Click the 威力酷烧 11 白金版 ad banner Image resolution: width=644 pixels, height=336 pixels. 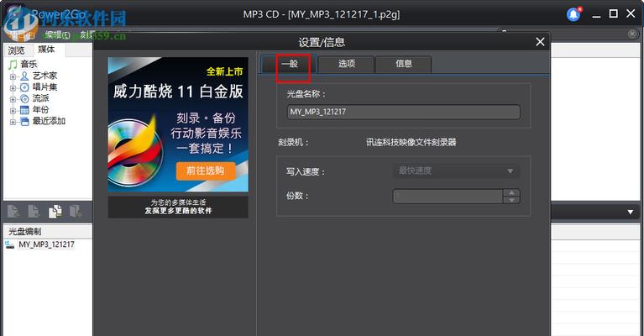click(178, 124)
